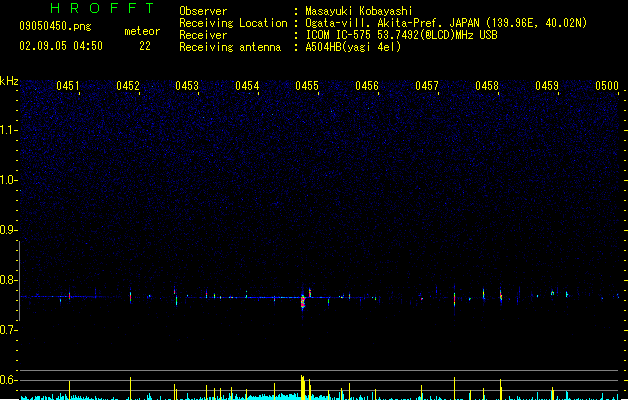The height and width of the screenshot is (400, 629).
Task: Click observer name Masayuki Kobayashi
Action: point(359,11)
